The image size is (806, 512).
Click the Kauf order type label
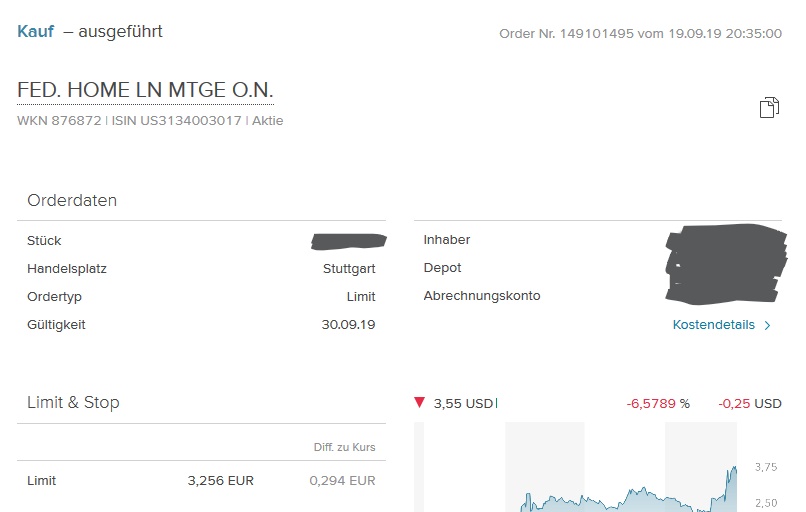(35, 31)
